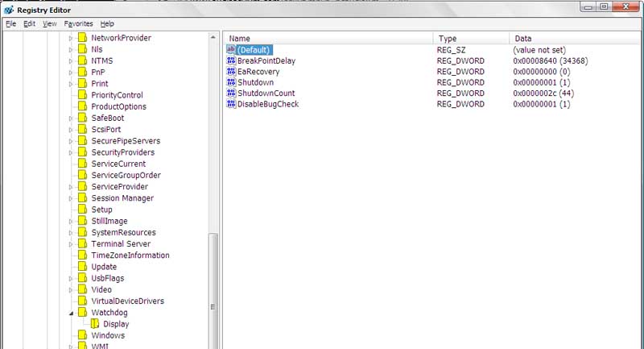Sort by the Name column header
Screen dimensions: 644x349
point(328,38)
